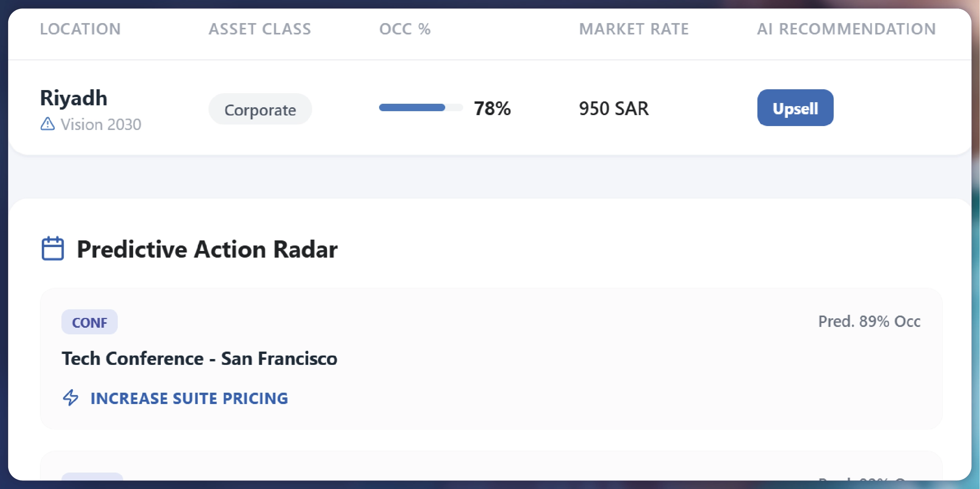This screenshot has width=980, height=489.
Task: Sort by the ASSET CLASS column header
Action: pos(260,29)
